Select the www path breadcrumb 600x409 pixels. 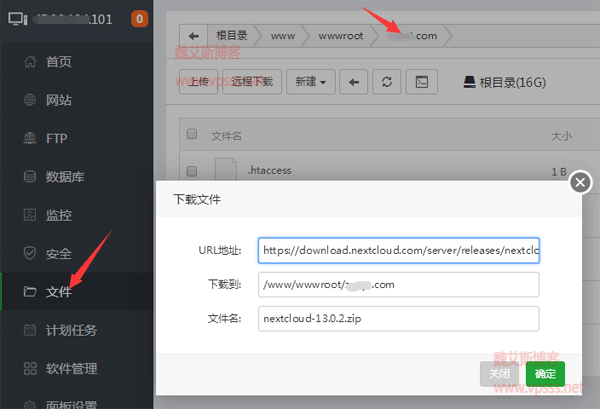pyautogui.click(x=283, y=38)
